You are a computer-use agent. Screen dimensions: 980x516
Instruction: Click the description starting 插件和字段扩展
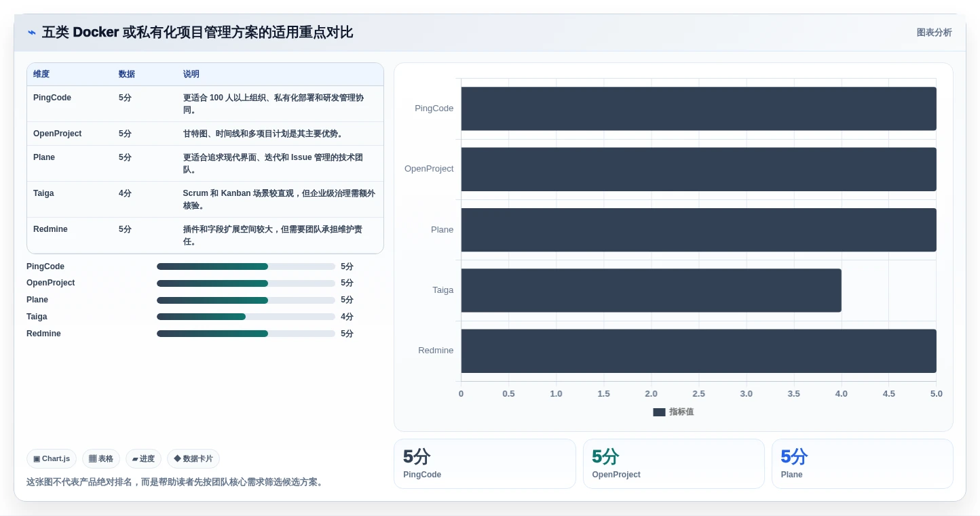click(273, 235)
